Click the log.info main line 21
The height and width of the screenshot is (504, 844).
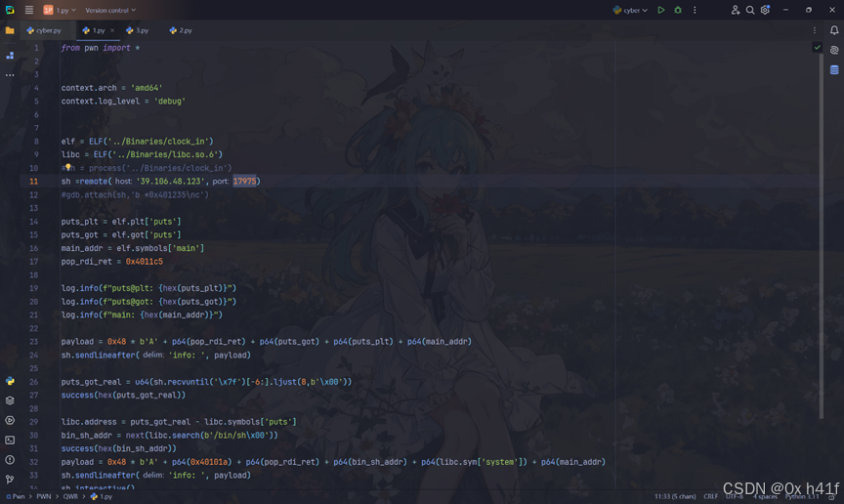coord(142,315)
